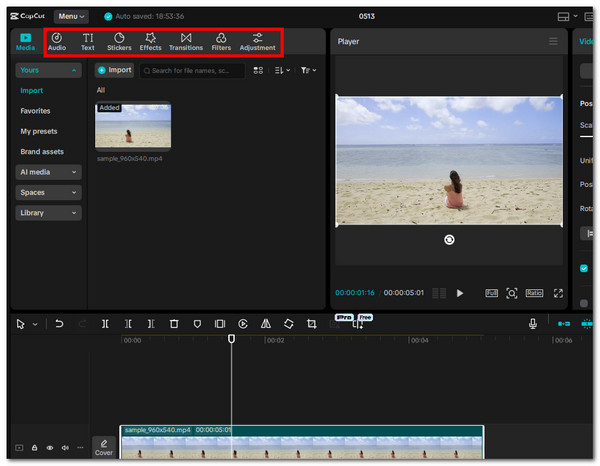Image resolution: width=600 pixels, height=466 pixels.
Task: Switch media to grid view
Action: (258, 70)
